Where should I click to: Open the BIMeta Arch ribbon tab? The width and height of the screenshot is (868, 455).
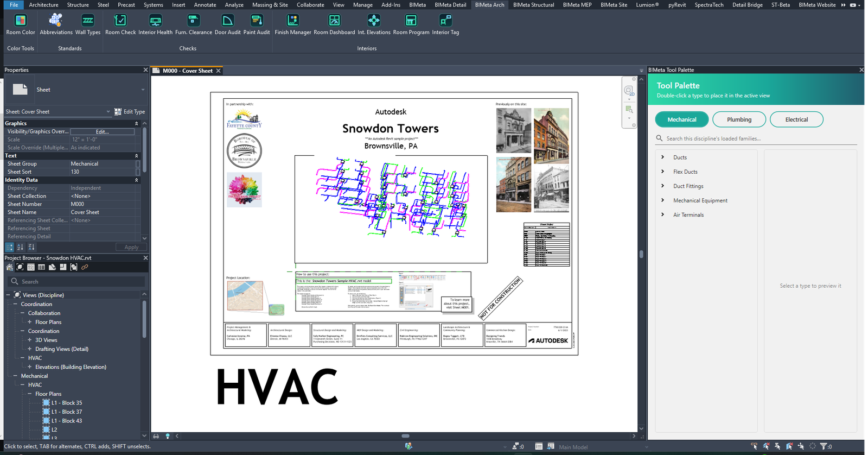point(489,5)
